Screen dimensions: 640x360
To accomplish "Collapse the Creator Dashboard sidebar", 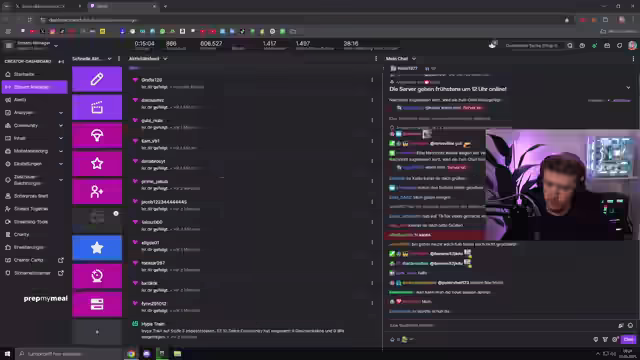I will tap(61, 62).
